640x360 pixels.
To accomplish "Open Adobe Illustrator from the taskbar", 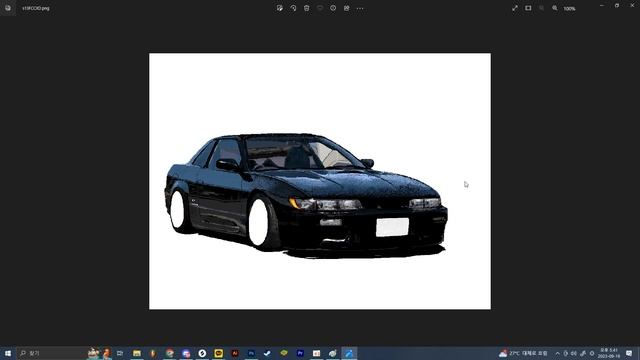I will click(x=235, y=353).
